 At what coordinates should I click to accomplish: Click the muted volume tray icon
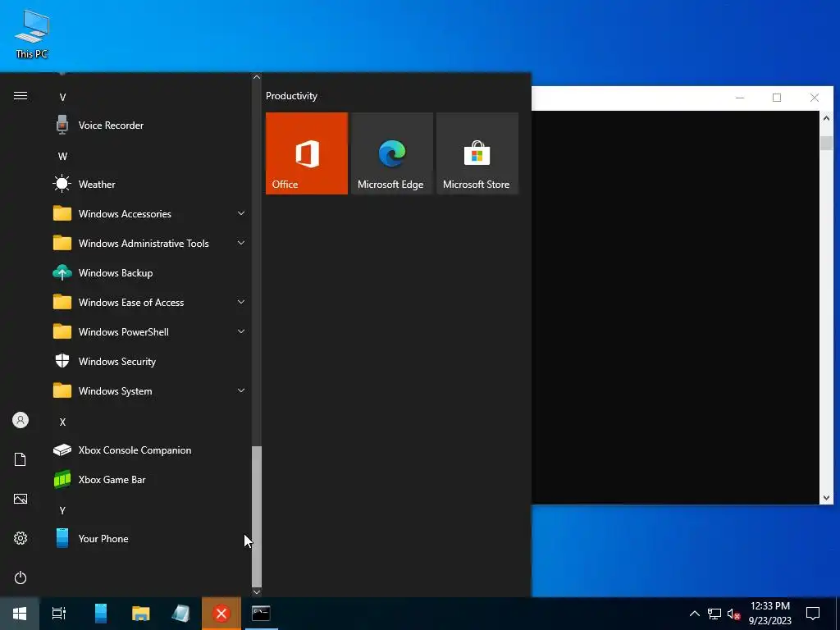pyautogui.click(x=734, y=614)
